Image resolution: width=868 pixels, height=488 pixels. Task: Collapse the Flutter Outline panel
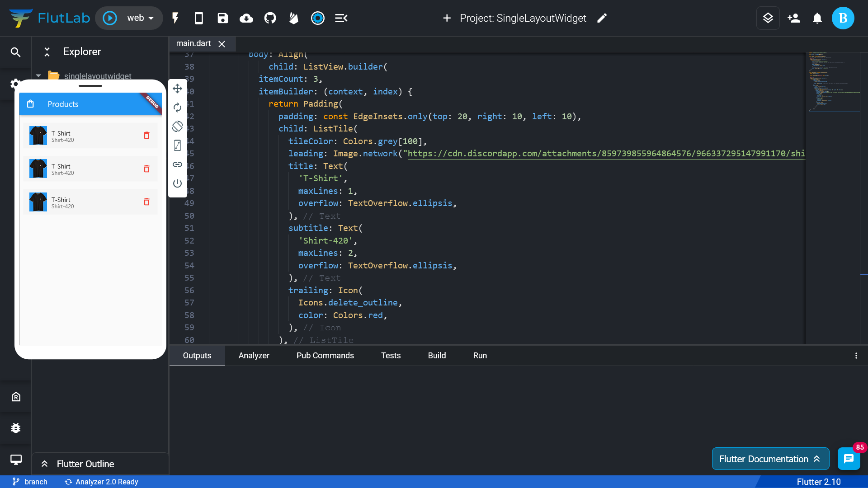(x=44, y=464)
